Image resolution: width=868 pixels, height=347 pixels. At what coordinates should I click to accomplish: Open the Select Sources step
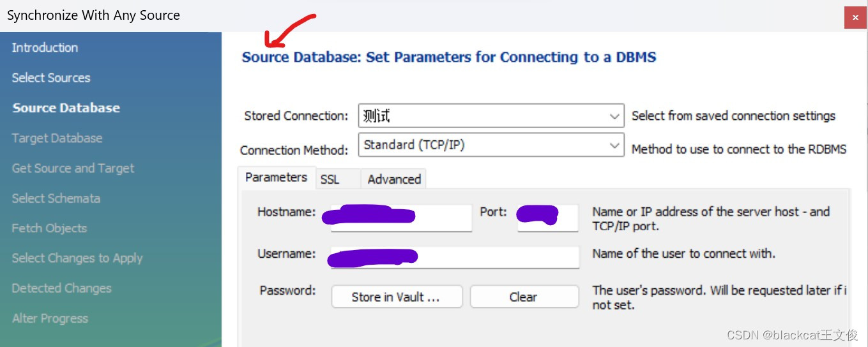[x=51, y=78]
